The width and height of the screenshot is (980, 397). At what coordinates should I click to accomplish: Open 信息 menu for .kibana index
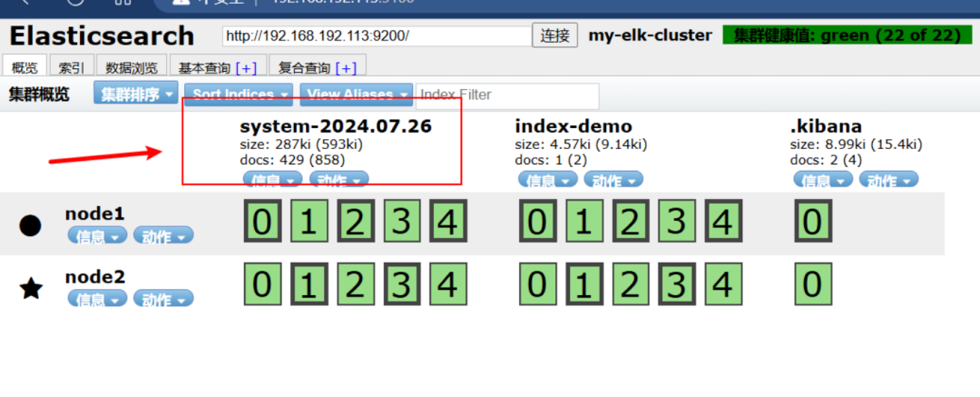pos(823,181)
